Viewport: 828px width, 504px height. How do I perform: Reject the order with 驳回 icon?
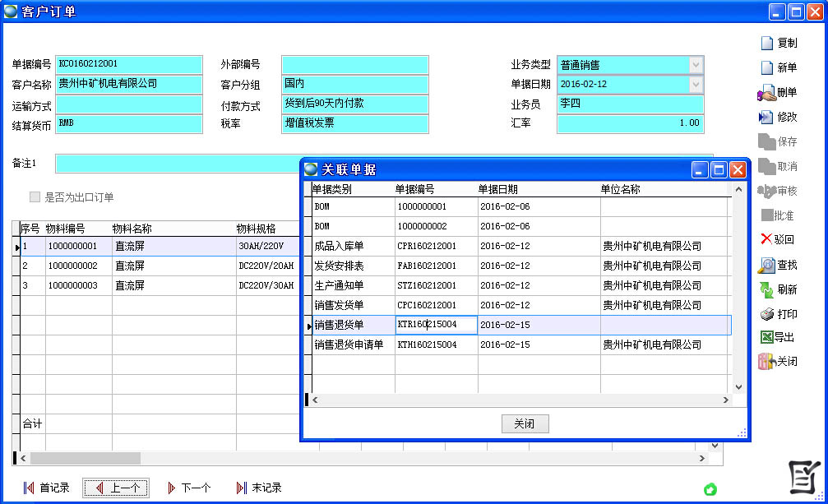(766, 239)
